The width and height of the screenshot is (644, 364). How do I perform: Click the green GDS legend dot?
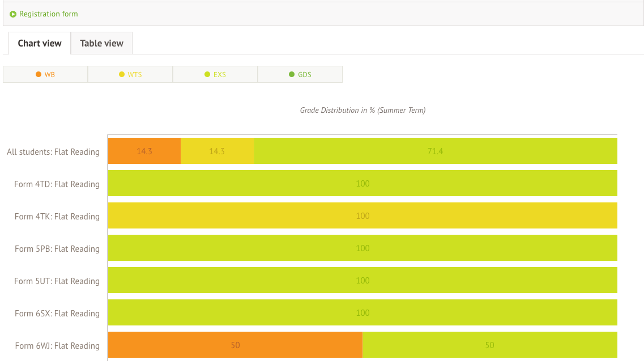click(x=292, y=74)
